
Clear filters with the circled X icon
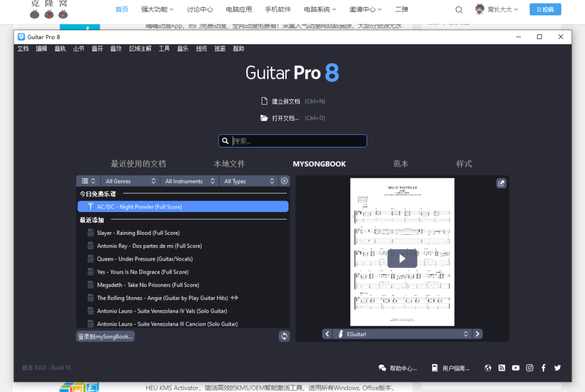tap(285, 181)
